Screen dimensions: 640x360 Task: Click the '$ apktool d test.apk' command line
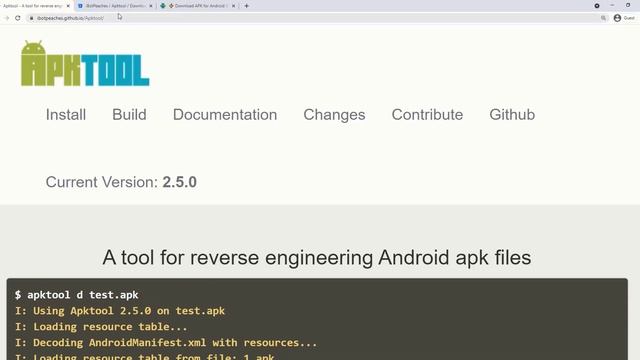tap(77, 295)
